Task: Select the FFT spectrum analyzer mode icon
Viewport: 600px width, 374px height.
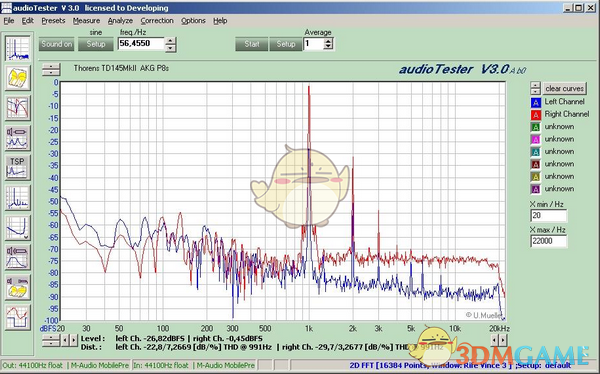Action: 18,48
